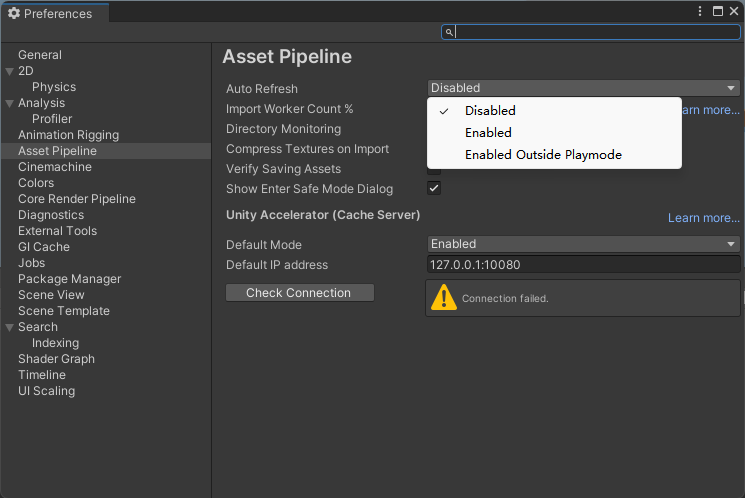Viewport: 745px width, 498px height.
Task: Click the Import Worker Count % label
Action: [289, 109]
